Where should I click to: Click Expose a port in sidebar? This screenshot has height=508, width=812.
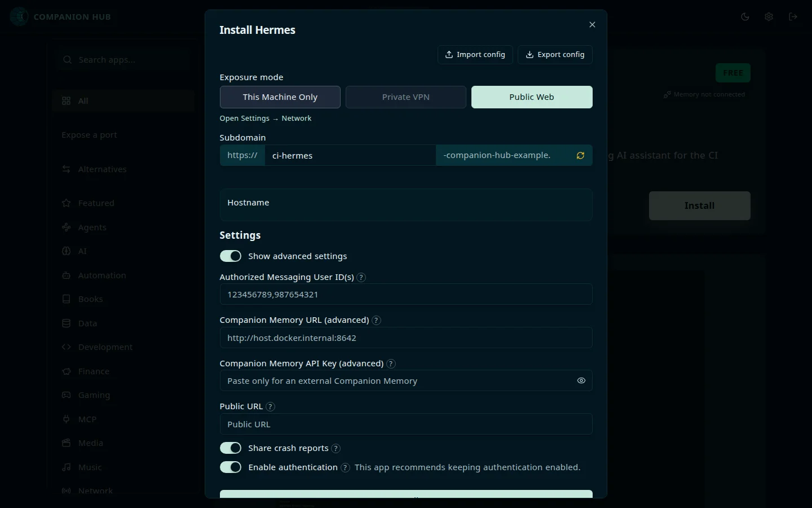pos(89,135)
